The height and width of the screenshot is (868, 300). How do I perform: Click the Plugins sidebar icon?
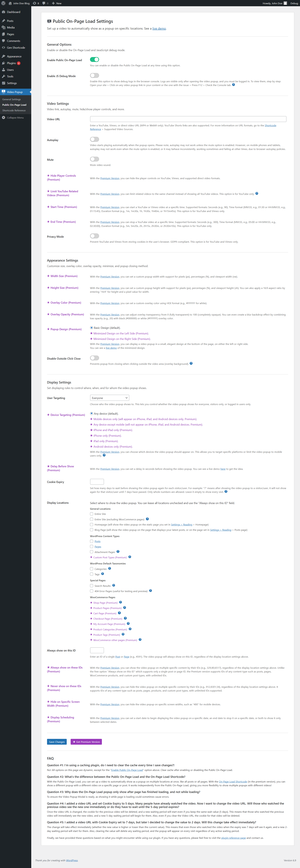coord(3,63)
